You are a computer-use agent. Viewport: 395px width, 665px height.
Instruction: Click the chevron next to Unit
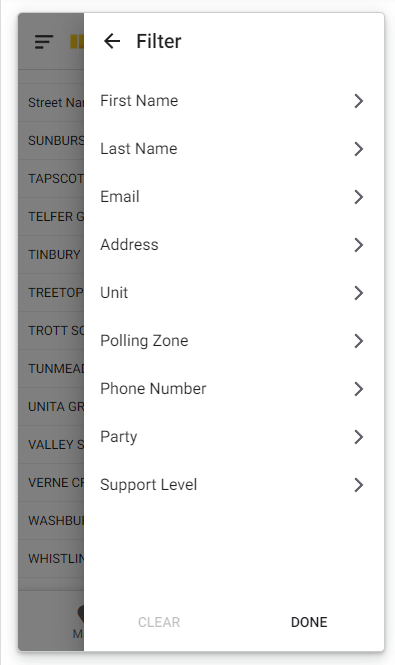coord(359,293)
